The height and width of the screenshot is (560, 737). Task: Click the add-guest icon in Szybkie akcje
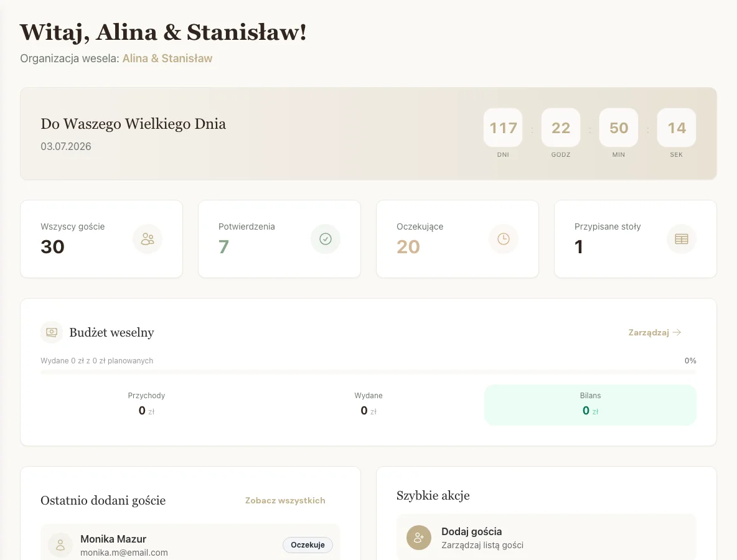(419, 538)
